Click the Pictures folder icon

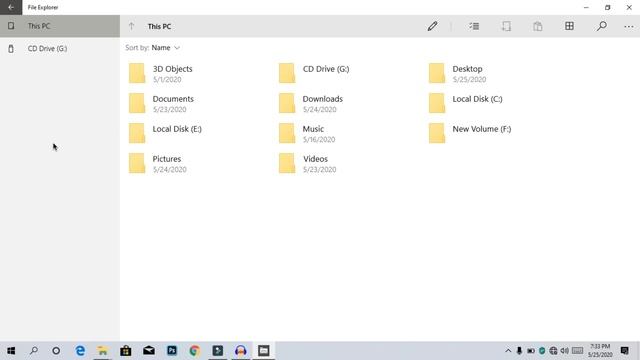(x=137, y=163)
